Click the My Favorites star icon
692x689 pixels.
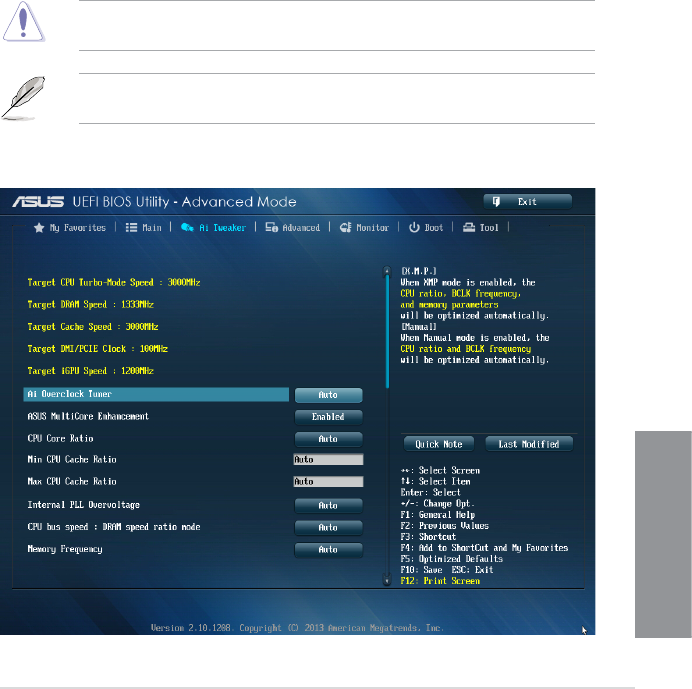click(x=39, y=228)
